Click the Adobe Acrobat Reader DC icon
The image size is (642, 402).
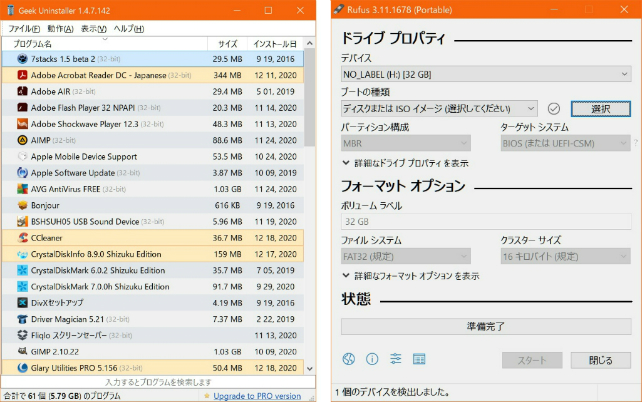[22, 75]
